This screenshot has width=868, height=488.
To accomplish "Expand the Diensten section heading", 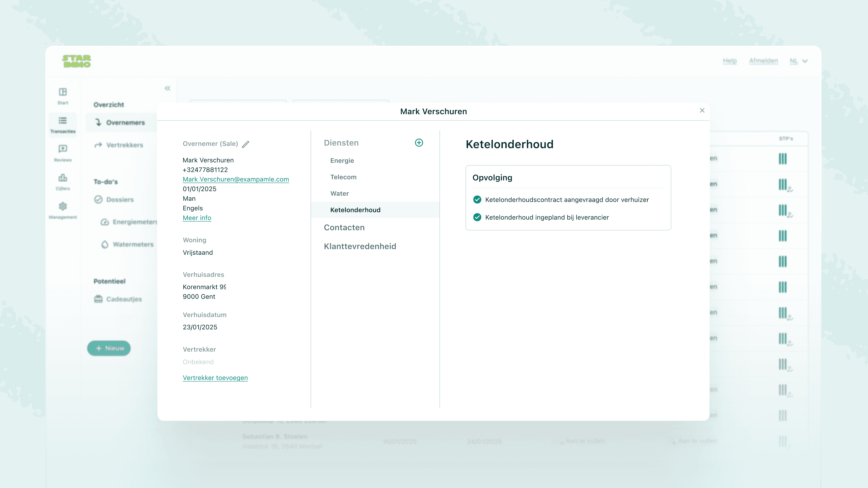I will 341,143.
